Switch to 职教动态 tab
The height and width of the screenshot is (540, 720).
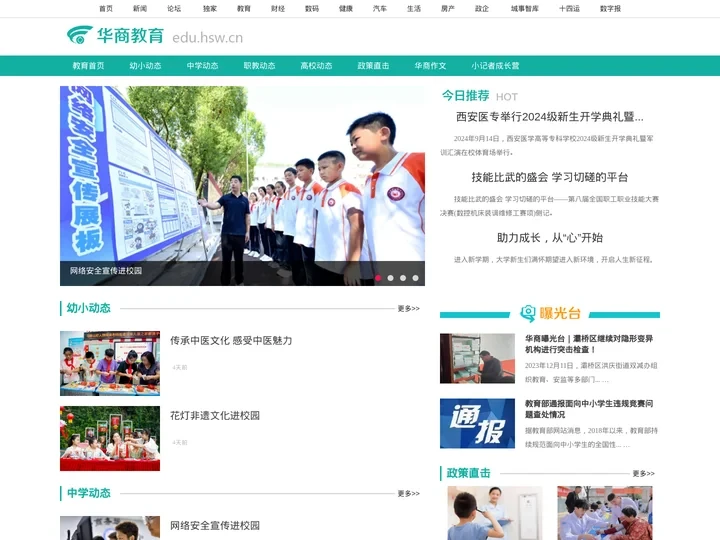[x=259, y=66]
